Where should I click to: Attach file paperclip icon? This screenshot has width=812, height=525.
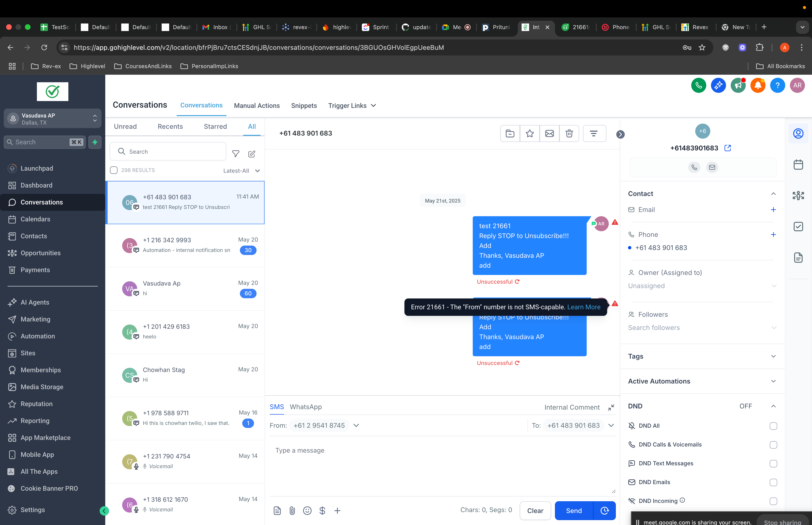[292, 510]
